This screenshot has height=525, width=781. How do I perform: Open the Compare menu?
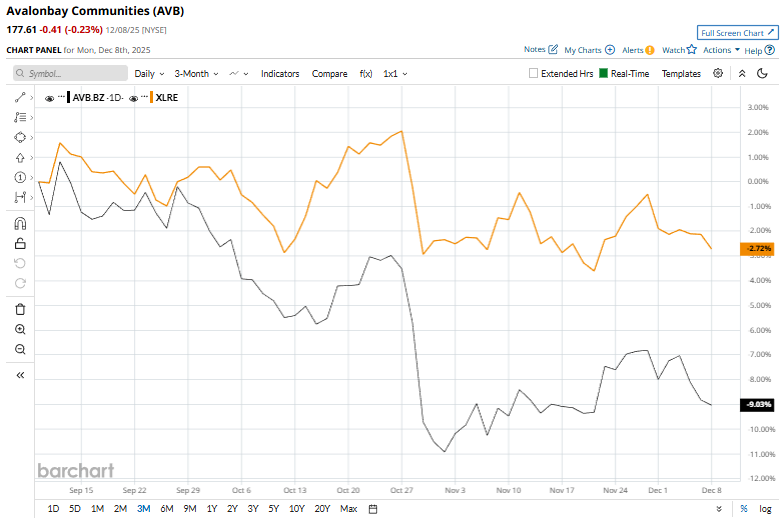pos(329,74)
